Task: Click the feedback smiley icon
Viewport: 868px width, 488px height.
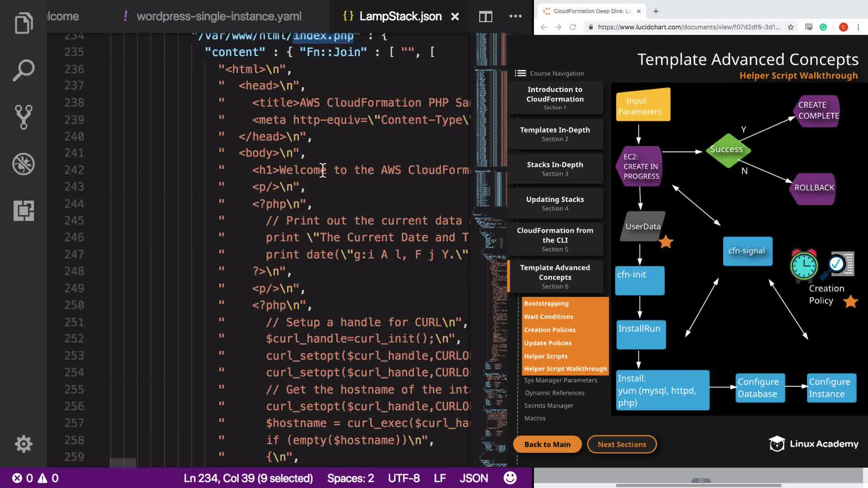Action: pyautogui.click(x=510, y=478)
